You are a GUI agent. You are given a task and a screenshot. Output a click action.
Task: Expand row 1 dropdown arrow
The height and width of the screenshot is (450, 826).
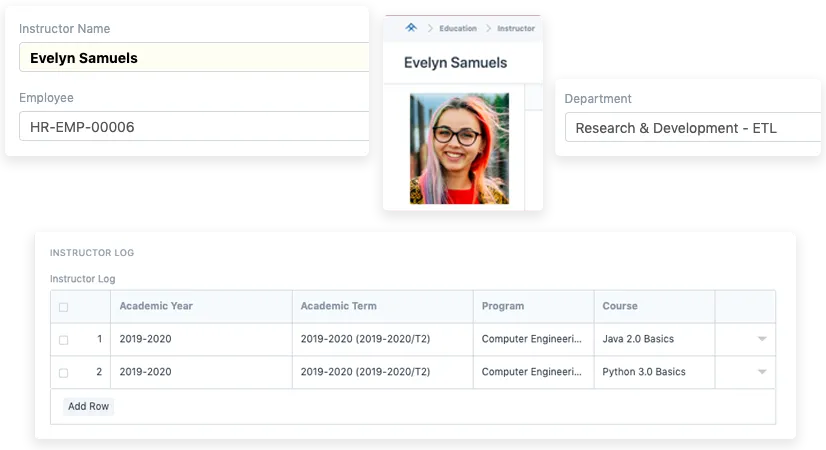click(762, 340)
